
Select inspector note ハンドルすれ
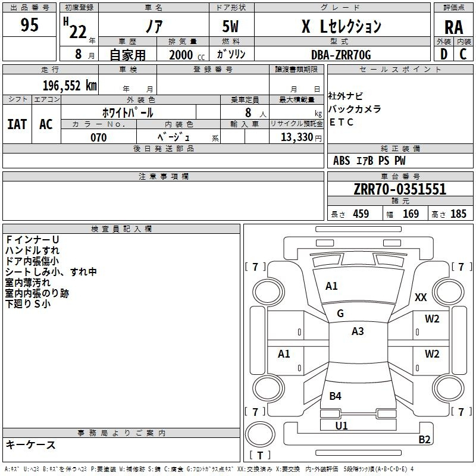click(x=32, y=250)
